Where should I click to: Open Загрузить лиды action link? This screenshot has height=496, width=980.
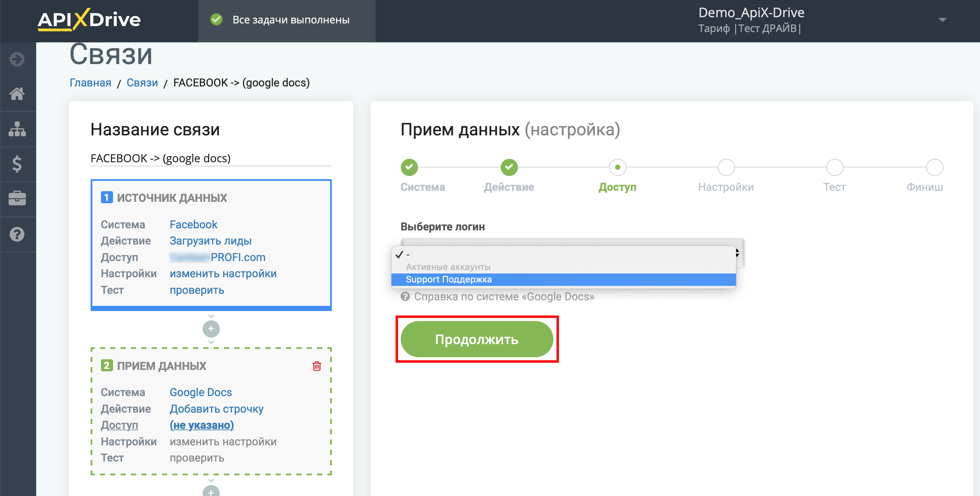point(211,241)
